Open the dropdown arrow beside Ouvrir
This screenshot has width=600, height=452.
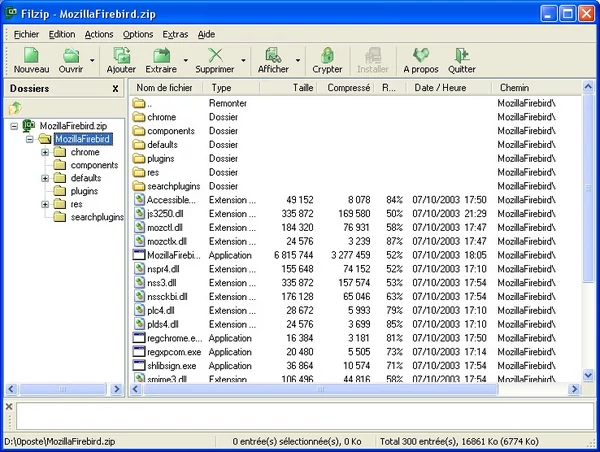[x=92, y=60]
